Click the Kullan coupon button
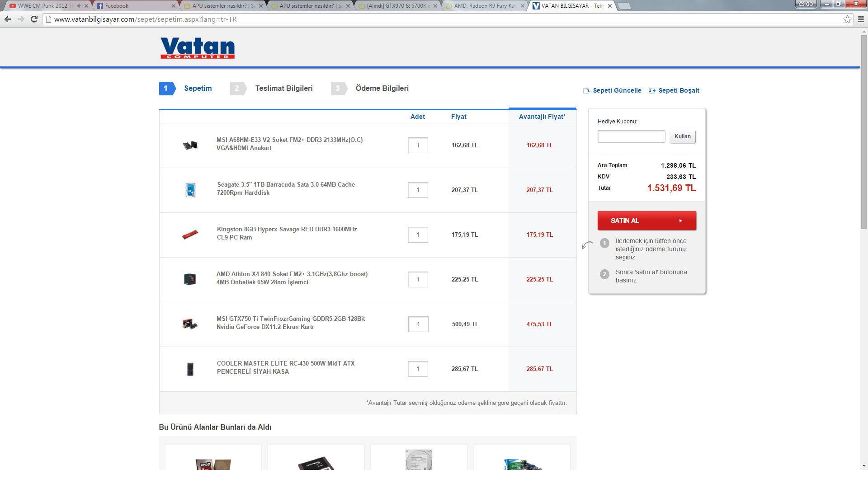The width and height of the screenshot is (868, 488). [682, 136]
